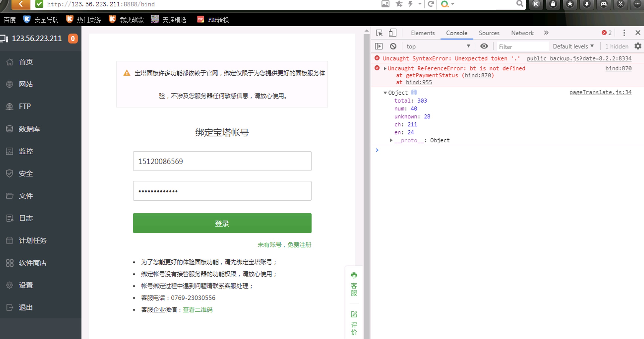This screenshot has width=644, height=339.
Task: Switch to the Console tab
Action: click(456, 33)
